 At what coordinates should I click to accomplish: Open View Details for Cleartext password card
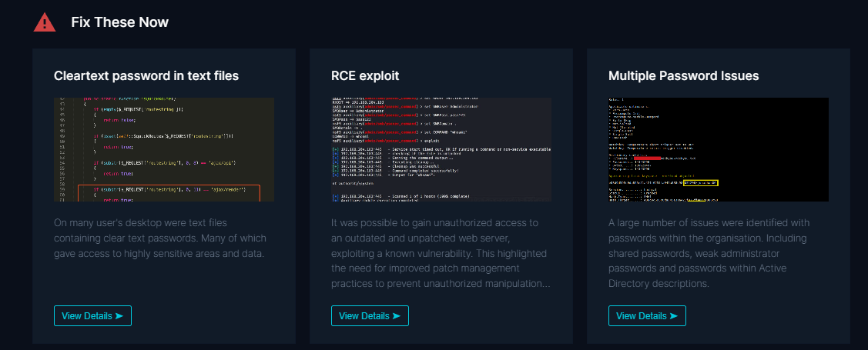tap(92, 316)
